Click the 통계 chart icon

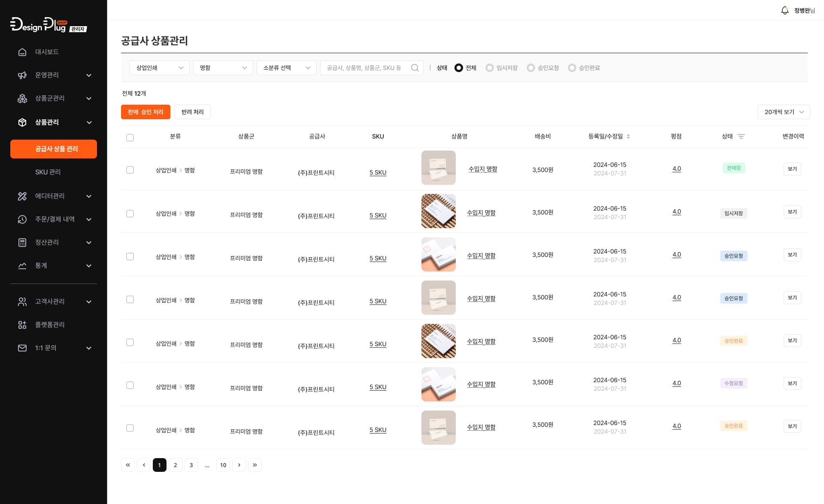click(x=22, y=266)
